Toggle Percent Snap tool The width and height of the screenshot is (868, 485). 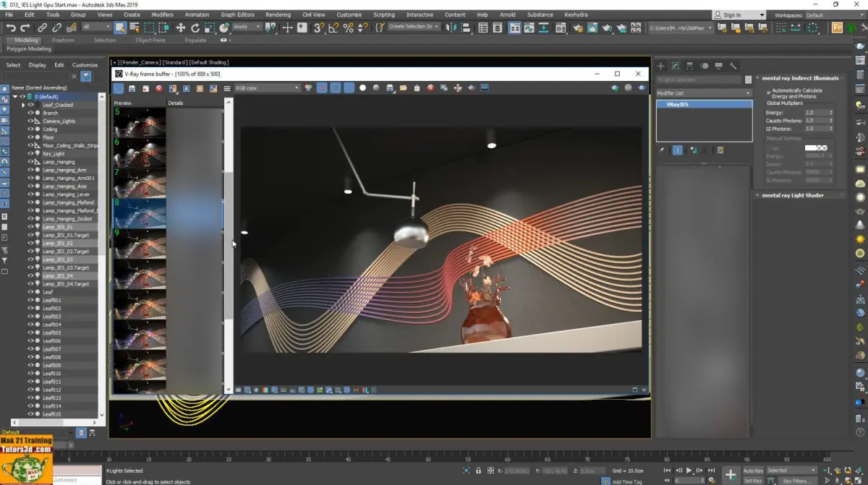[348, 27]
